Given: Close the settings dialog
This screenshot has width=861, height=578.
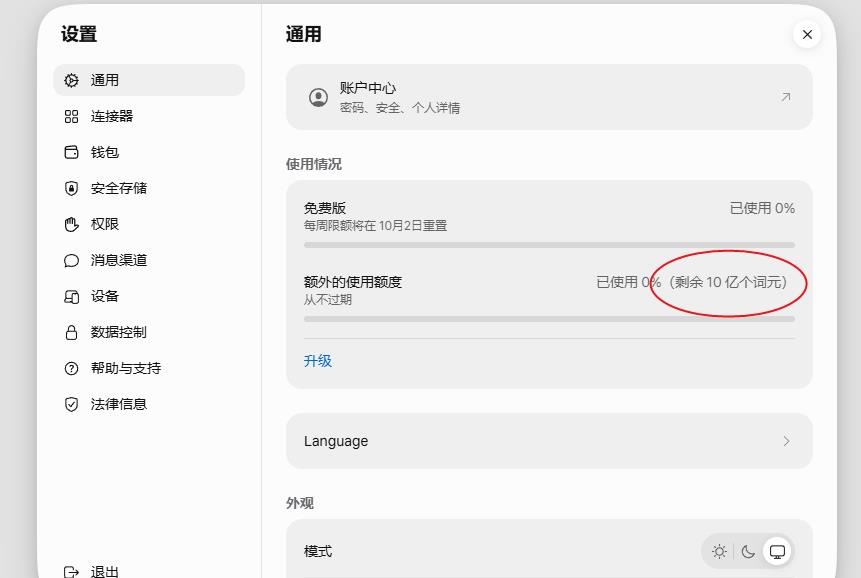Looking at the screenshot, I should (807, 35).
